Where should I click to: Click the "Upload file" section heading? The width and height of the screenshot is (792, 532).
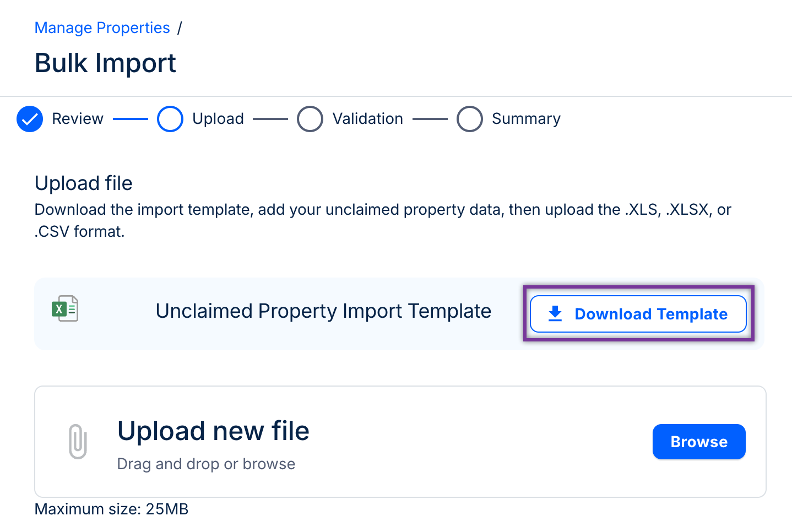[x=84, y=183]
